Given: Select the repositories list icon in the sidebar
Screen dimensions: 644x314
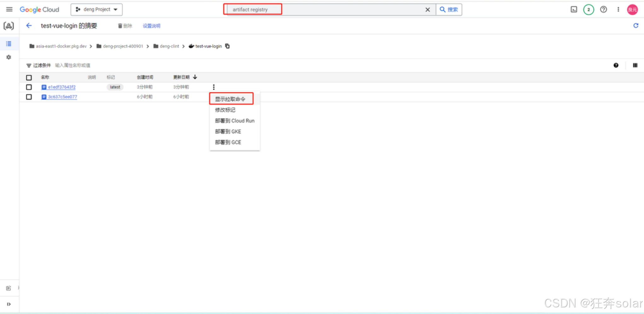Looking at the screenshot, I should (9, 44).
